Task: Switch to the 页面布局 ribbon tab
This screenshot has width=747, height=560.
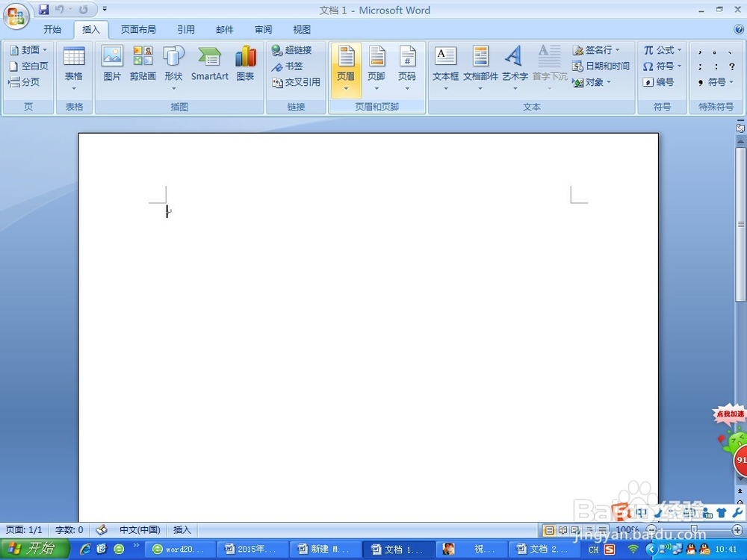Action: (x=138, y=29)
